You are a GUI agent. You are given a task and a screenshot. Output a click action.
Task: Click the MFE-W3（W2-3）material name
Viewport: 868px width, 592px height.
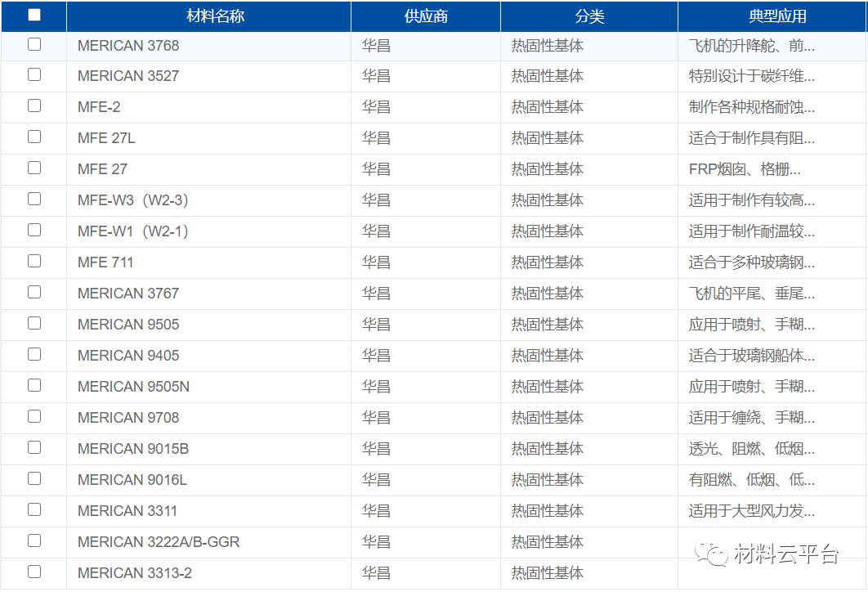click(x=133, y=200)
